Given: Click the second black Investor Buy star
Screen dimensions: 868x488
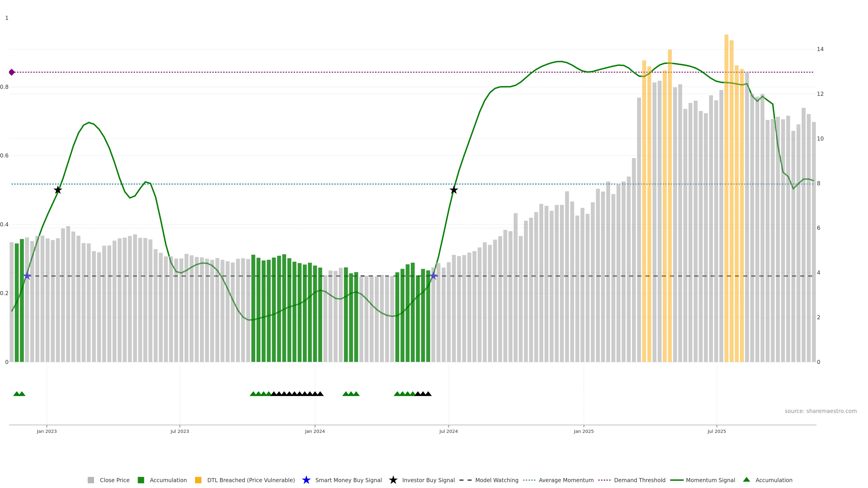Looking at the screenshot, I should (x=453, y=190).
